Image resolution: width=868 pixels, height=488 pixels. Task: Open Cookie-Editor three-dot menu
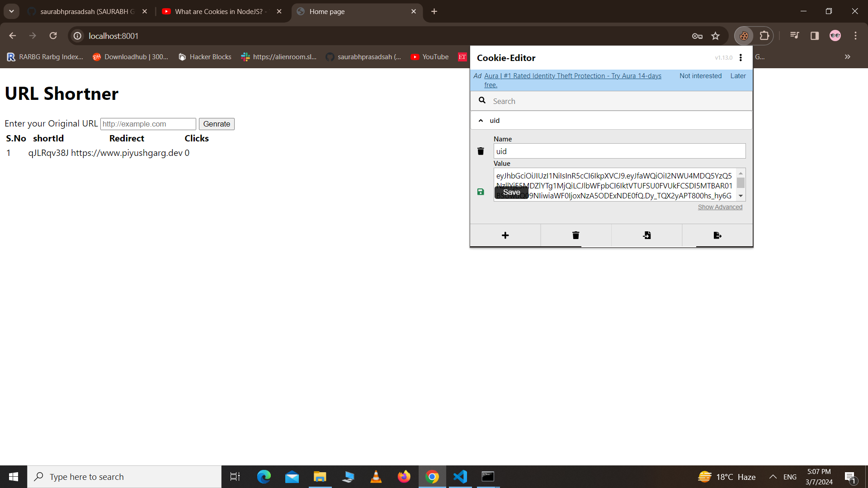tap(741, 57)
